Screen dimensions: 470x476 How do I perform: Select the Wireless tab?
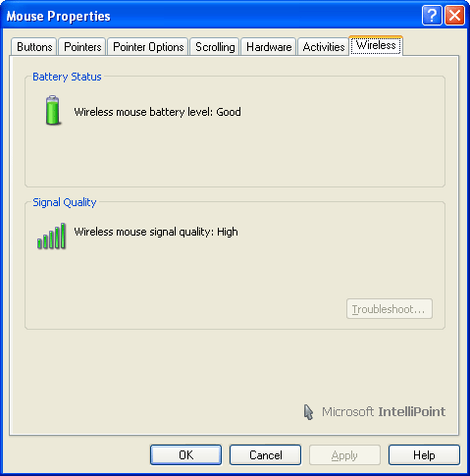tap(376, 45)
